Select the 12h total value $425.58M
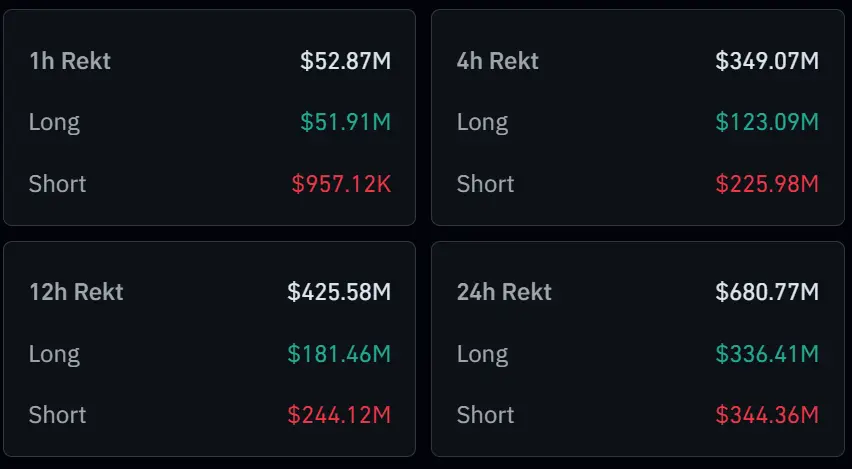This screenshot has height=469, width=852. 339,292
